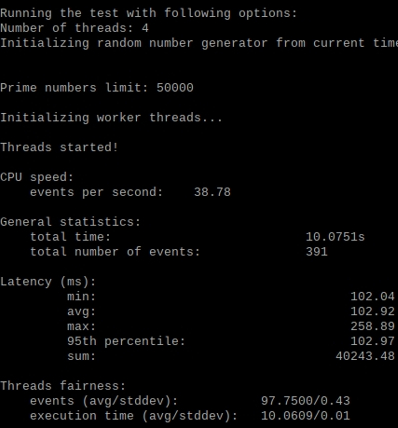Select 'Running the test with following options:' text
Viewport: 398px width, 428px height.
148,13
